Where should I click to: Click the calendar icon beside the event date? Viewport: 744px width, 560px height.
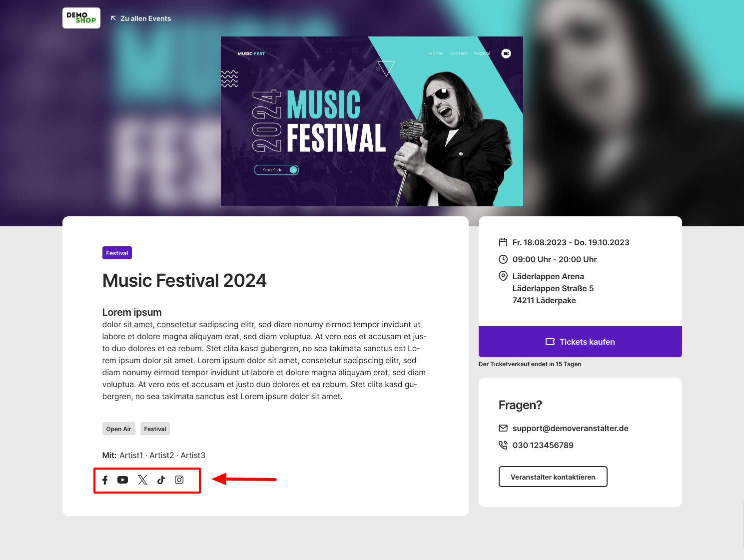503,242
